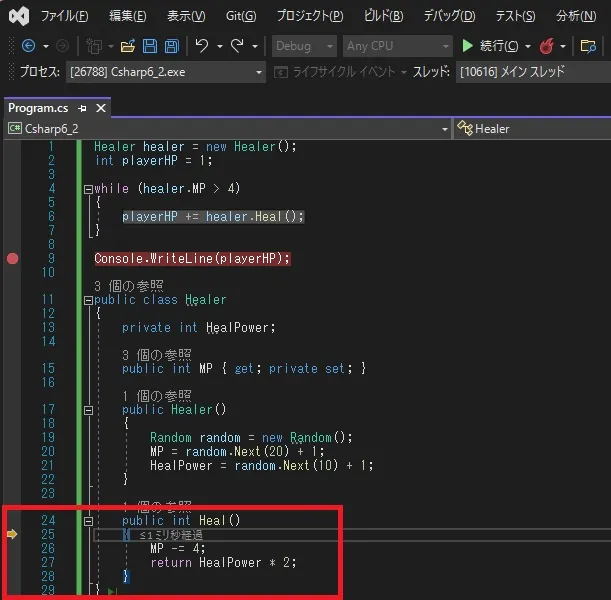Collapse the Healer class outline

[x=87, y=300]
